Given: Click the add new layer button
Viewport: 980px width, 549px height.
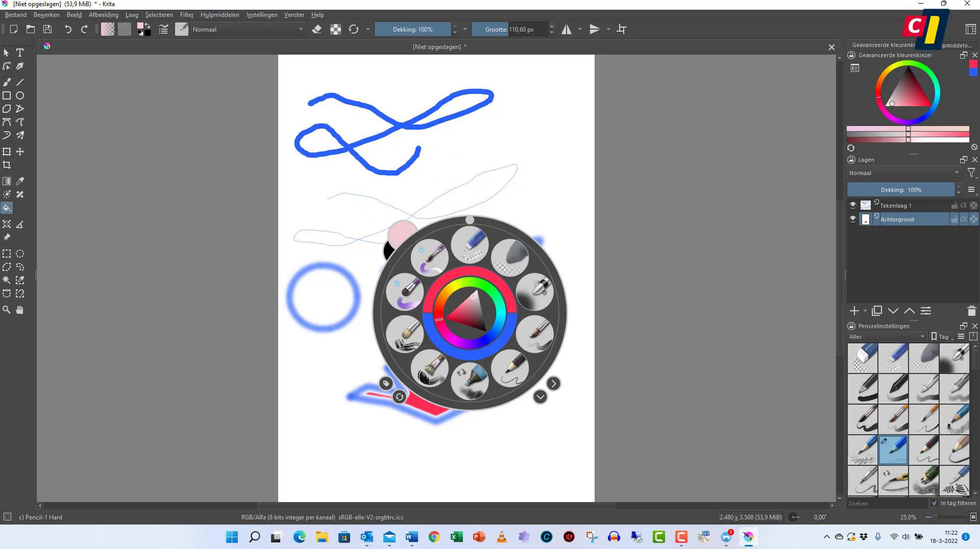Looking at the screenshot, I should click(854, 311).
